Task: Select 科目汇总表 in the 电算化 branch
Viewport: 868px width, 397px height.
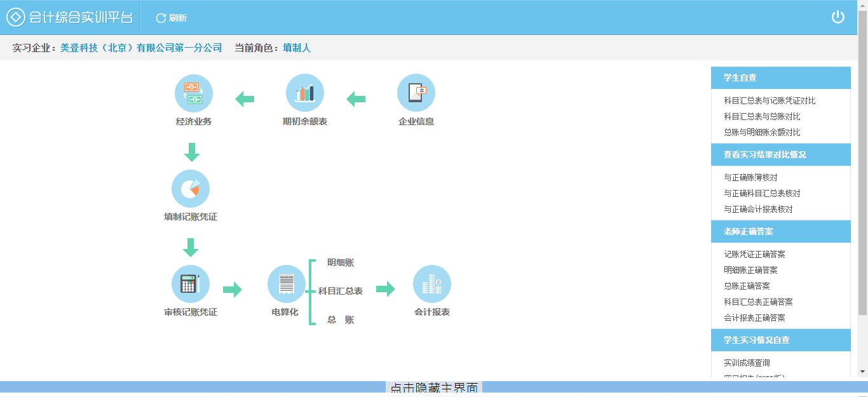Action: click(x=341, y=291)
